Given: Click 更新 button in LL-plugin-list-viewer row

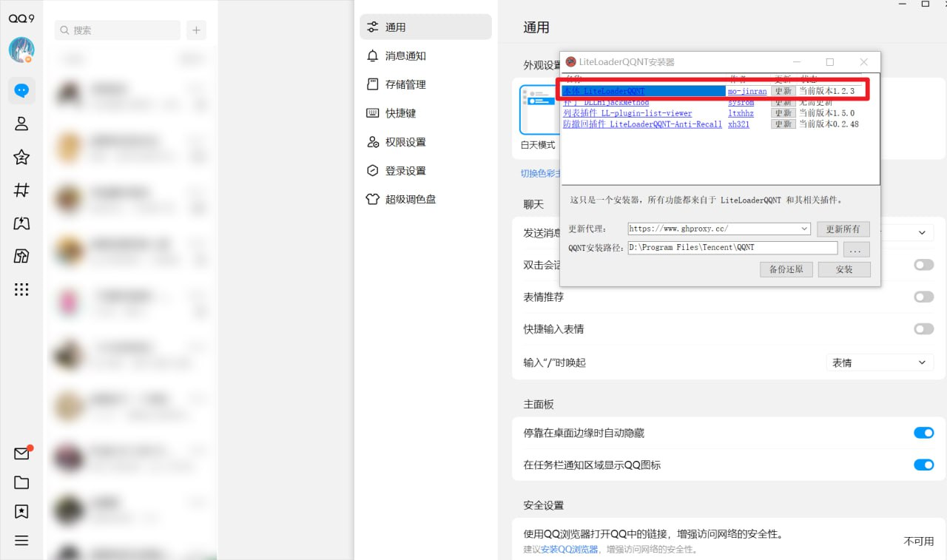Looking at the screenshot, I should pyautogui.click(x=783, y=113).
